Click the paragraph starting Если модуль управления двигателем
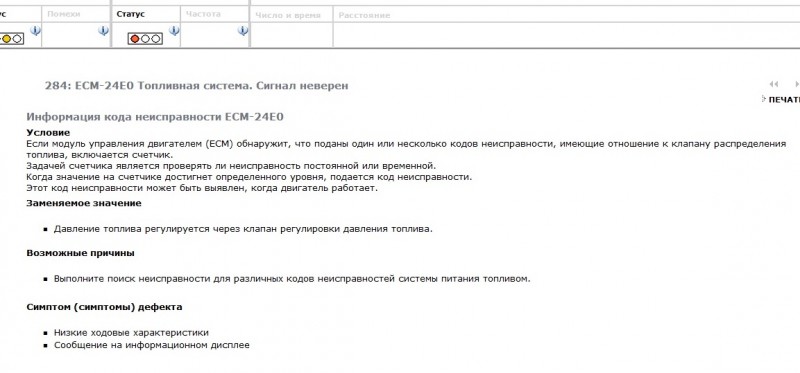 (406, 149)
